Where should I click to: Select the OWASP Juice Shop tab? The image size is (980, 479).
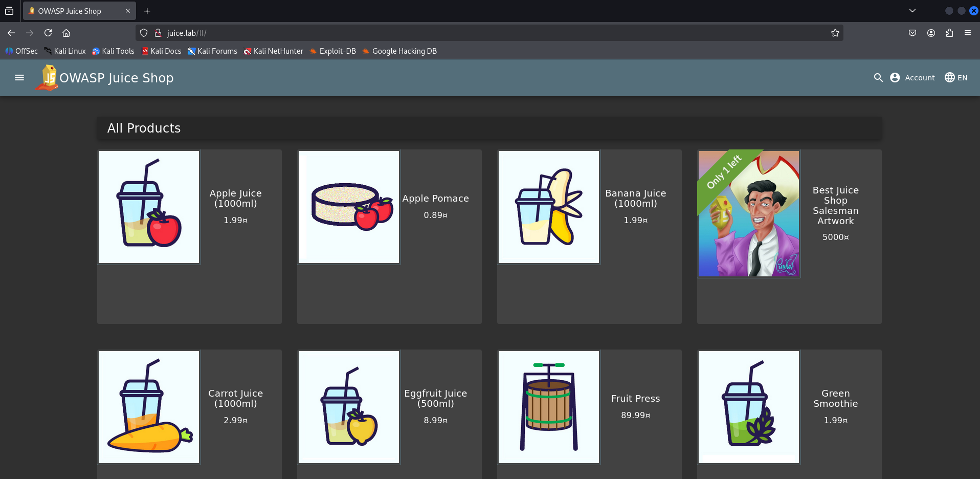[79, 11]
